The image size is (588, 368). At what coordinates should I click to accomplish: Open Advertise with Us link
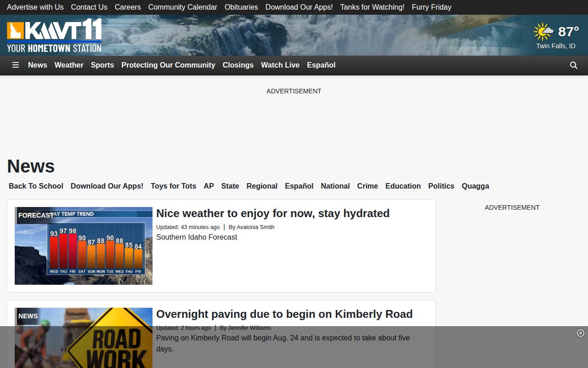coord(35,7)
